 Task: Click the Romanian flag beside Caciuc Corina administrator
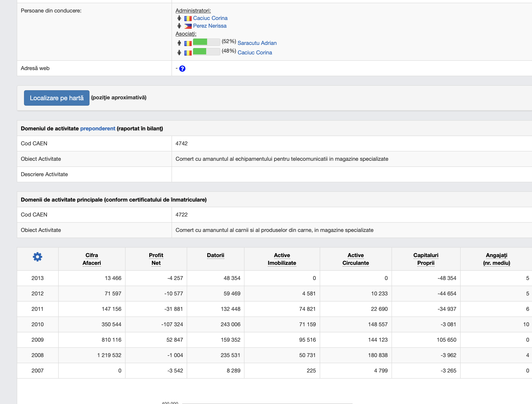point(188,19)
